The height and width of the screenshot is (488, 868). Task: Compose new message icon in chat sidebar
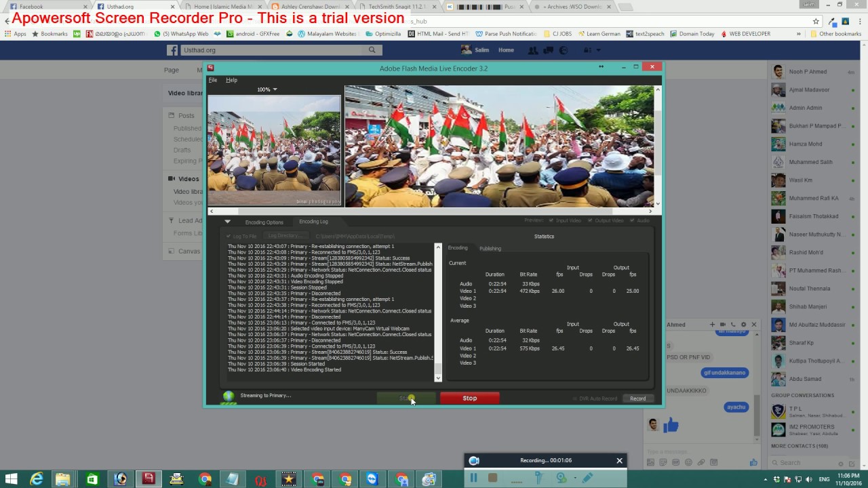852,464
